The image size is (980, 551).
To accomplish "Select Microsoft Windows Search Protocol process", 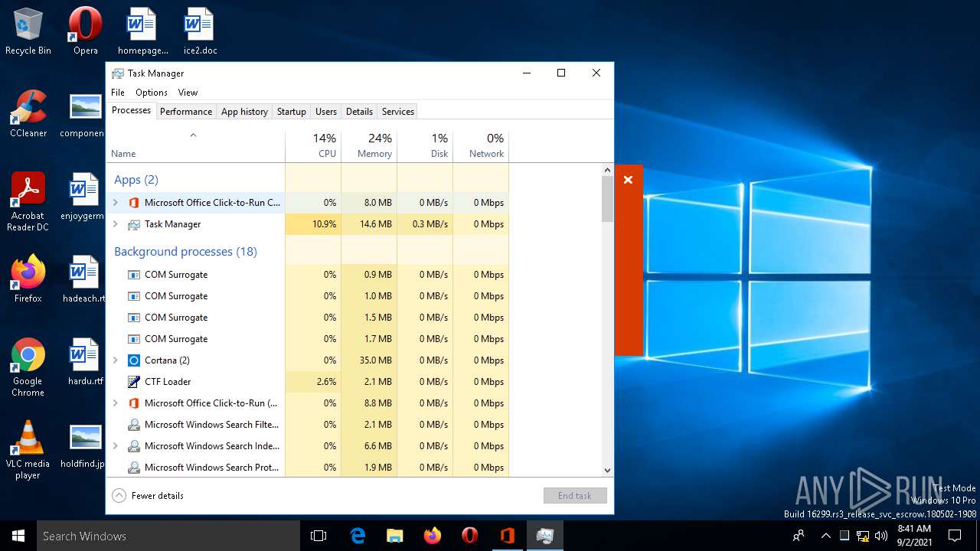I will coord(307,468).
